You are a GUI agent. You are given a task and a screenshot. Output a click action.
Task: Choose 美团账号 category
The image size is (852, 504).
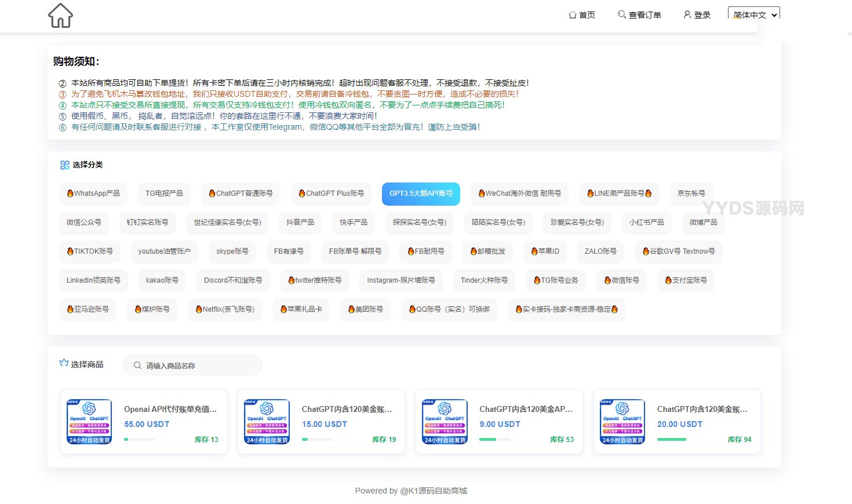(365, 309)
